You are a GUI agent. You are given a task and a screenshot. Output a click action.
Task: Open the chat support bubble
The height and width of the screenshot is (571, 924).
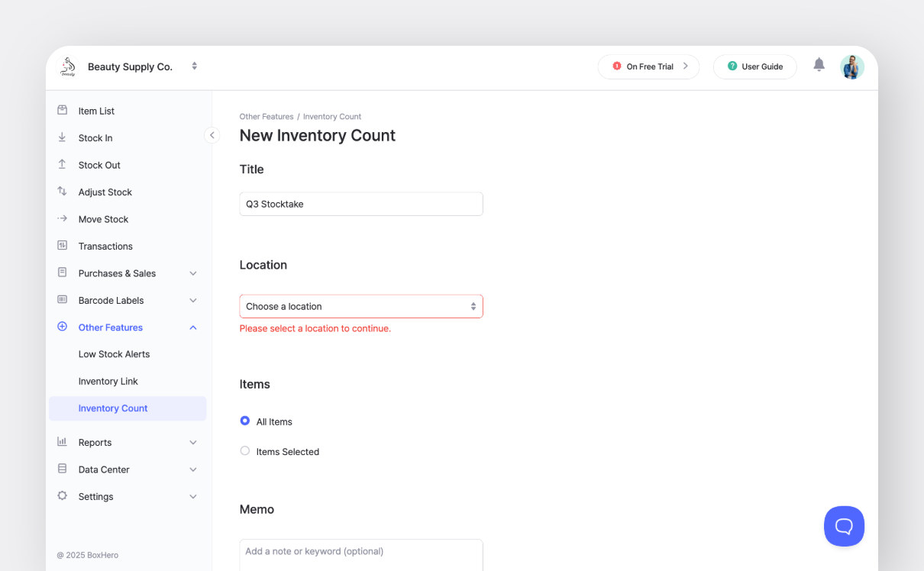[844, 526]
